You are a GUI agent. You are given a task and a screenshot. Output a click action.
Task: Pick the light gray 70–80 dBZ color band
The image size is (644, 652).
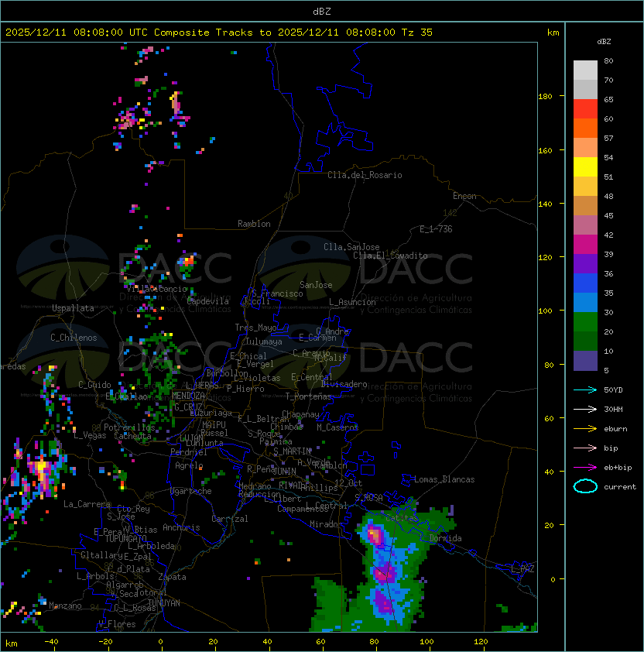coord(585,70)
